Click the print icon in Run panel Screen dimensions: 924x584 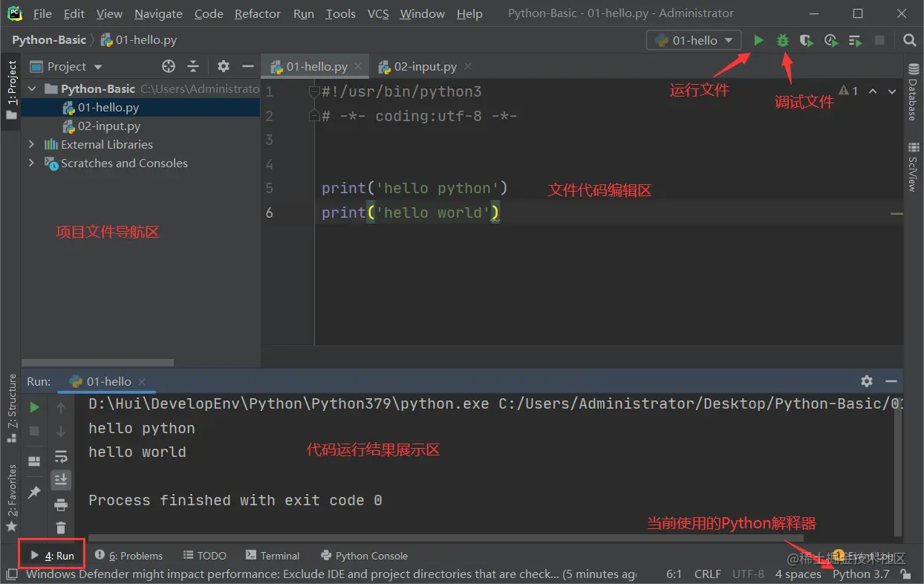click(61, 504)
